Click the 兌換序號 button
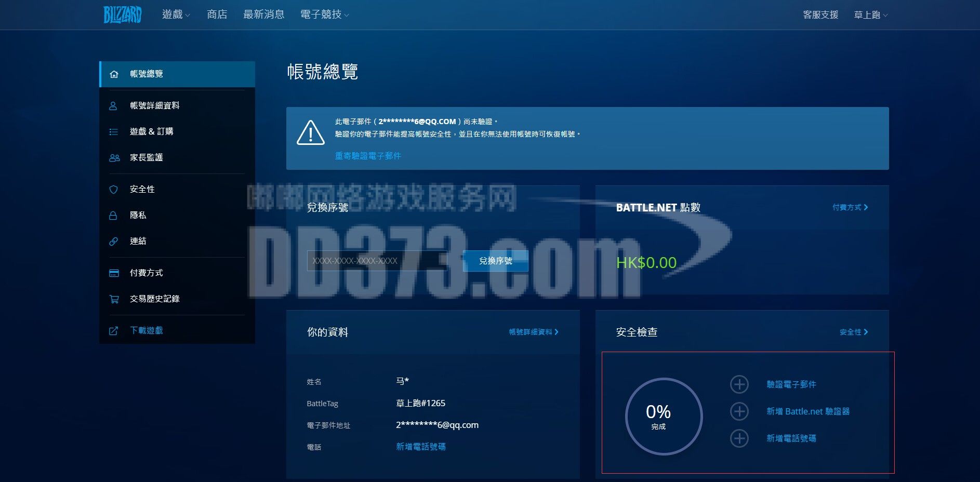This screenshot has height=482, width=980. (495, 261)
